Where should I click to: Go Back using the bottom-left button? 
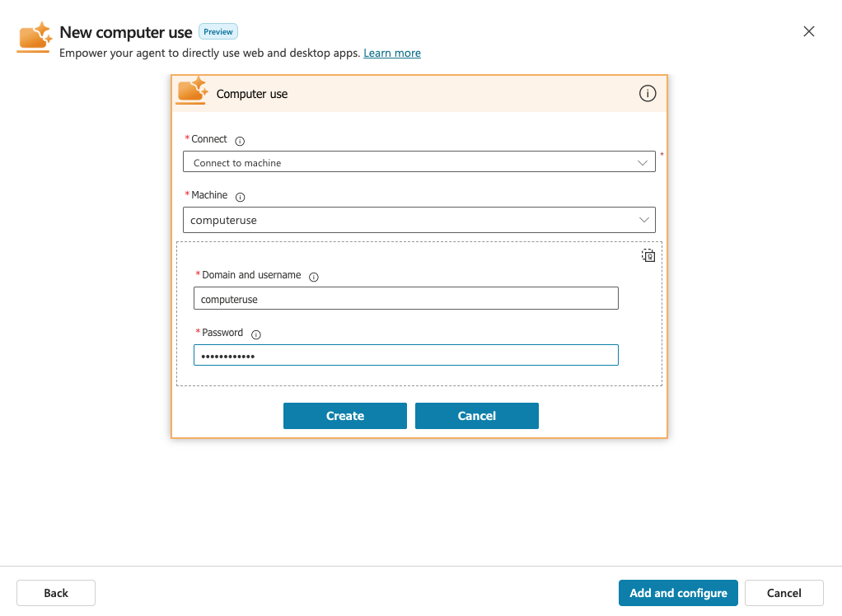56,593
